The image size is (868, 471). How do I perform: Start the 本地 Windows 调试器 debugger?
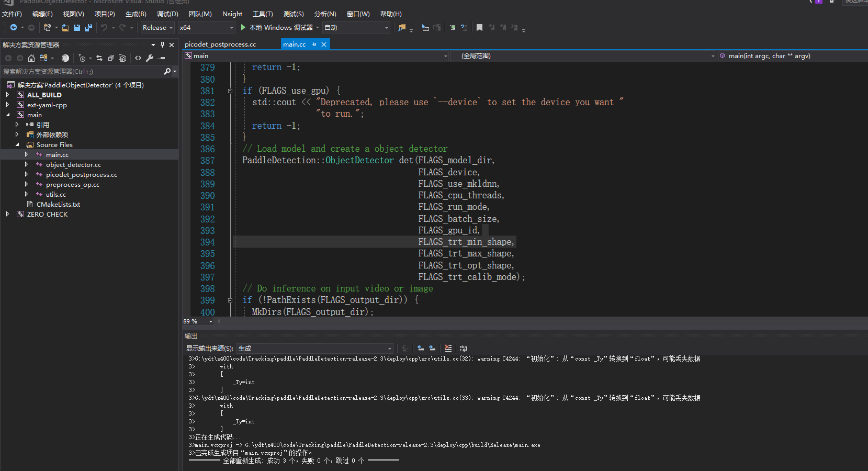point(277,27)
